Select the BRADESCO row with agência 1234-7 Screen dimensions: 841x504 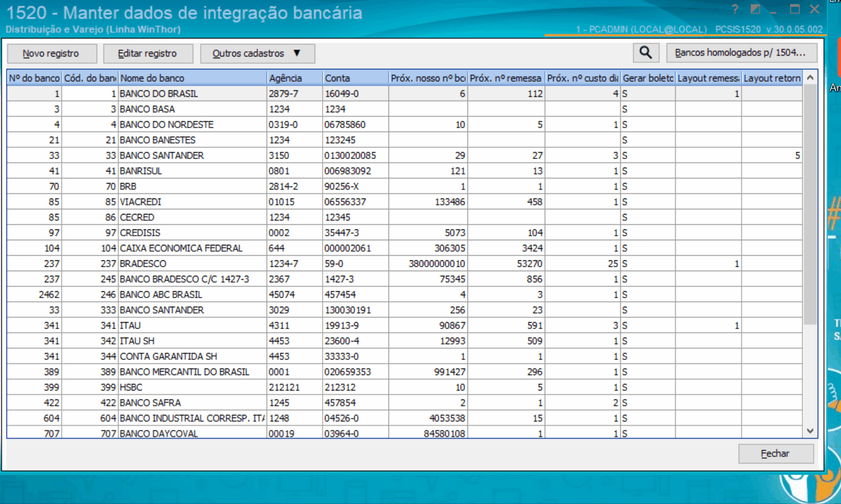coord(404,263)
